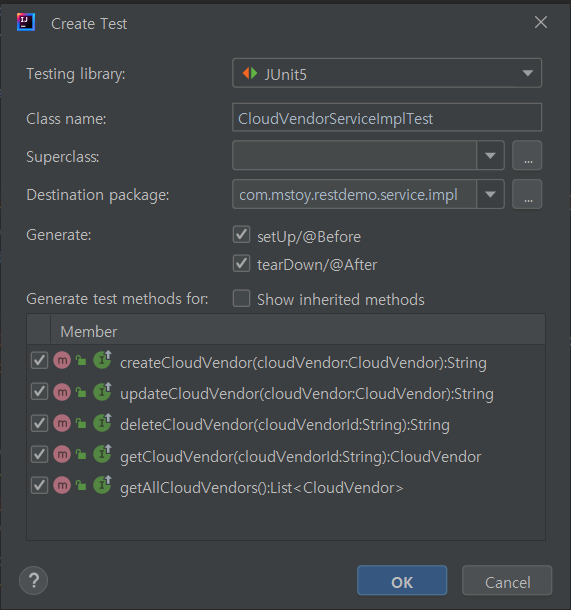Select updateCloudVendor(cloudVendor:CloudVendor):String row
Image resolution: width=571 pixels, height=610 pixels.
(x=286, y=393)
